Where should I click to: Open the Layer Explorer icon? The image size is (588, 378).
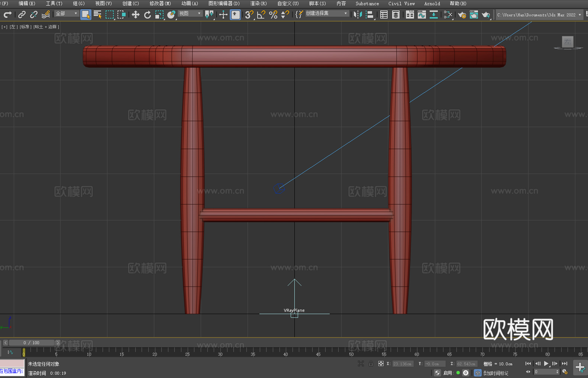click(396, 14)
